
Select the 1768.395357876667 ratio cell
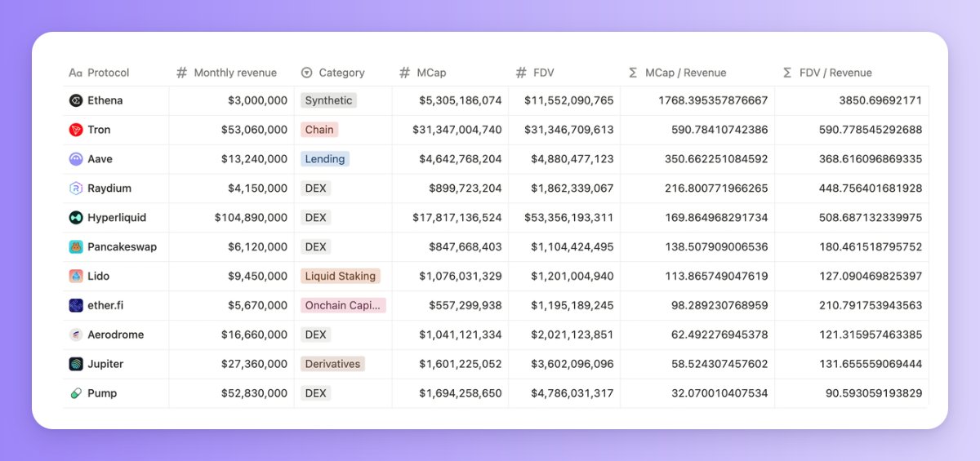coord(697,100)
